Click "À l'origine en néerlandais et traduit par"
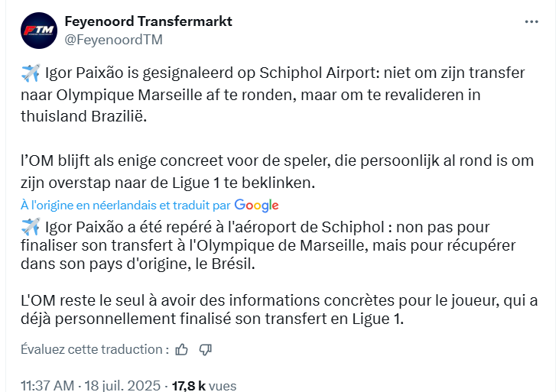The height and width of the screenshot is (392, 559). (x=125, y=205)
